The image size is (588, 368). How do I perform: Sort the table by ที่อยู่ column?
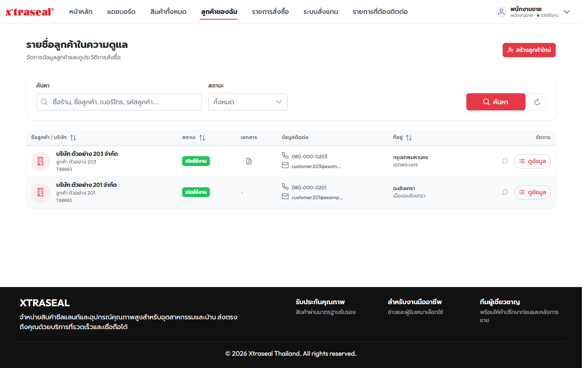click(409, 138)
